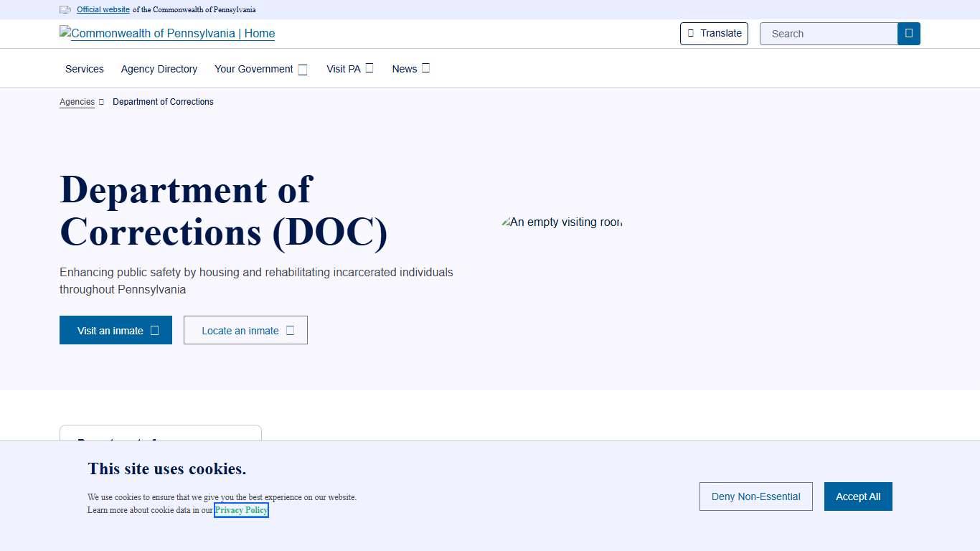This screenshot has height=551, width=980.
Task: Open the News dropdown menu
Action: point(410,69)
